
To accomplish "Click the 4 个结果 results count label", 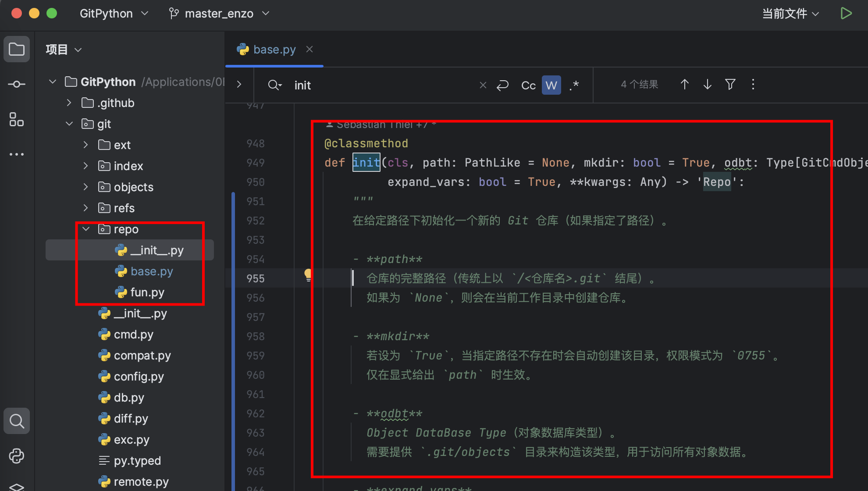I will coord(640,84).
